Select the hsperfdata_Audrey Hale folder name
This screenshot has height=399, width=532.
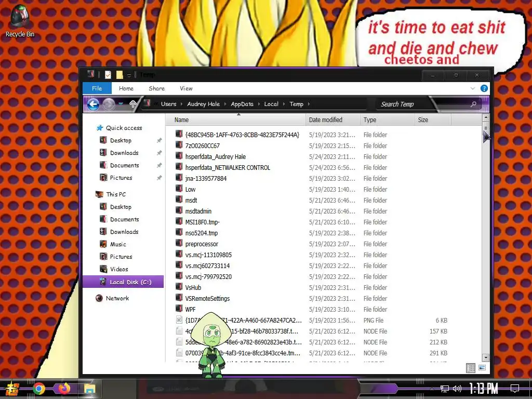pos(216,157)
